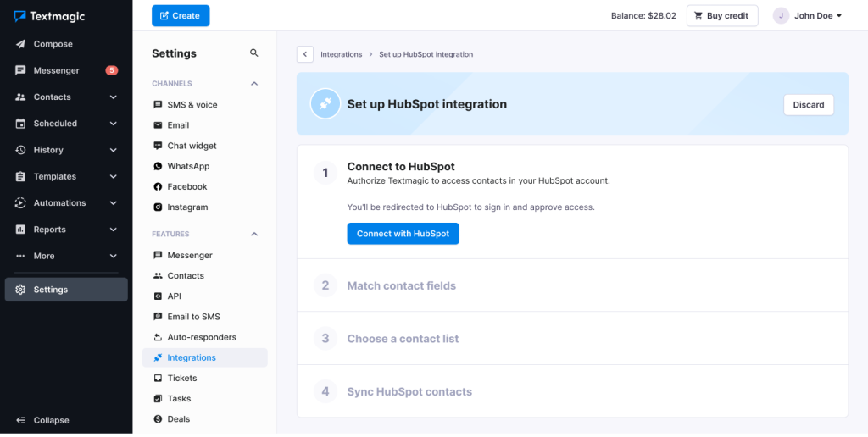Click the Messenger unread badge showing 5
The height and width of the screenshot is (437, 868).
(x=112, y=70)
